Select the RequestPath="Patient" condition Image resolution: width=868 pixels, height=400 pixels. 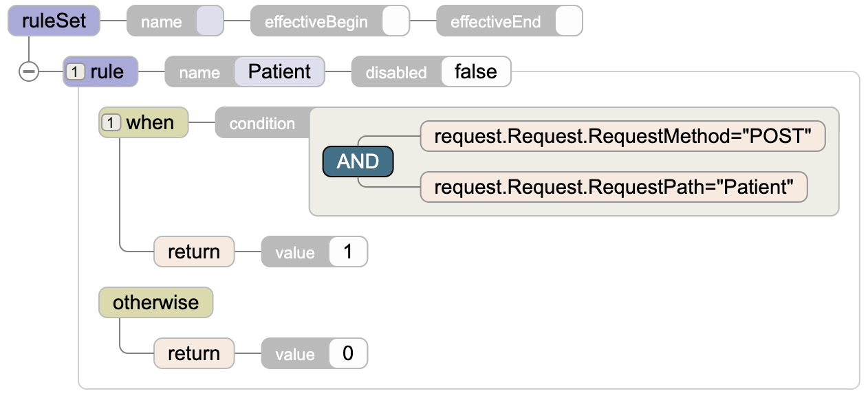[x=614, y=187]
